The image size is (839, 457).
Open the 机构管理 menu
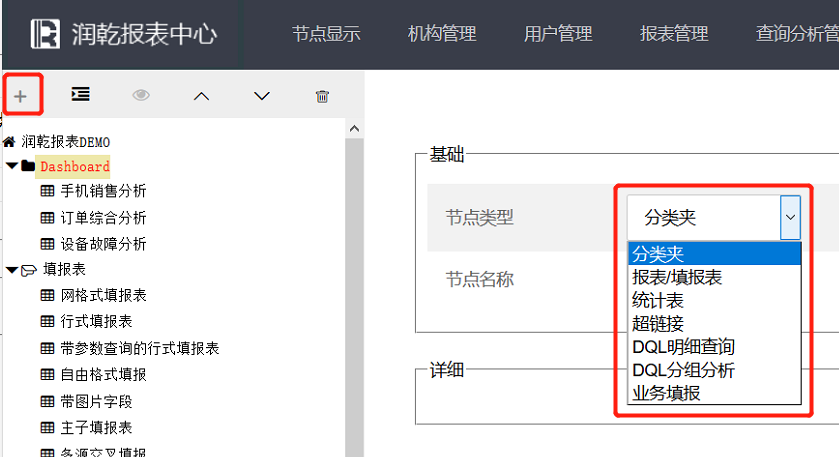[x=442, y=34]
